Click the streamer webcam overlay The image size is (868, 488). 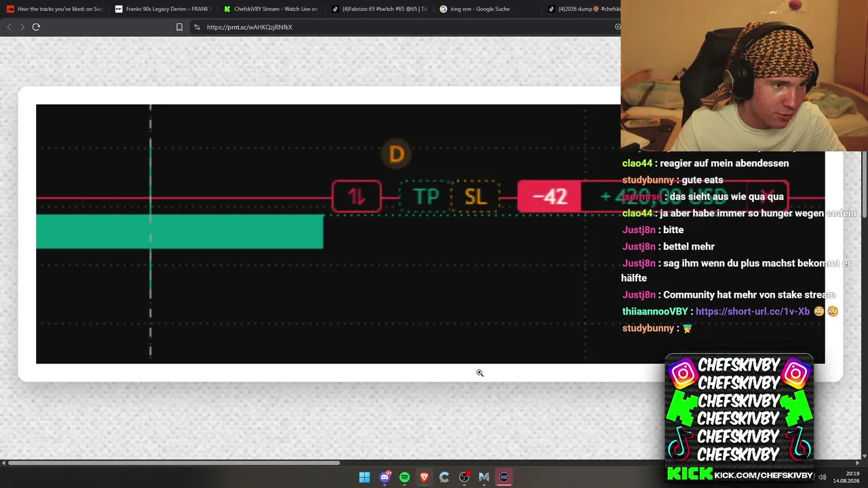(x=745, y=75)
